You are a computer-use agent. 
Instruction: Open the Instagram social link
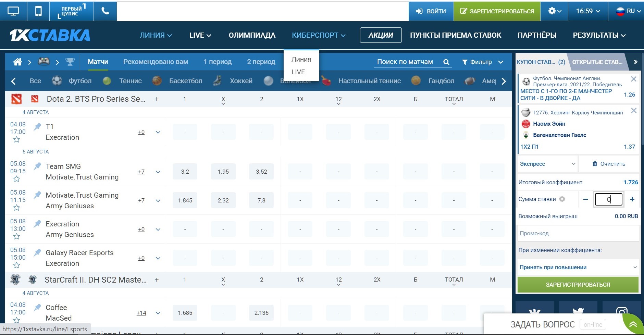click(622, 312)
